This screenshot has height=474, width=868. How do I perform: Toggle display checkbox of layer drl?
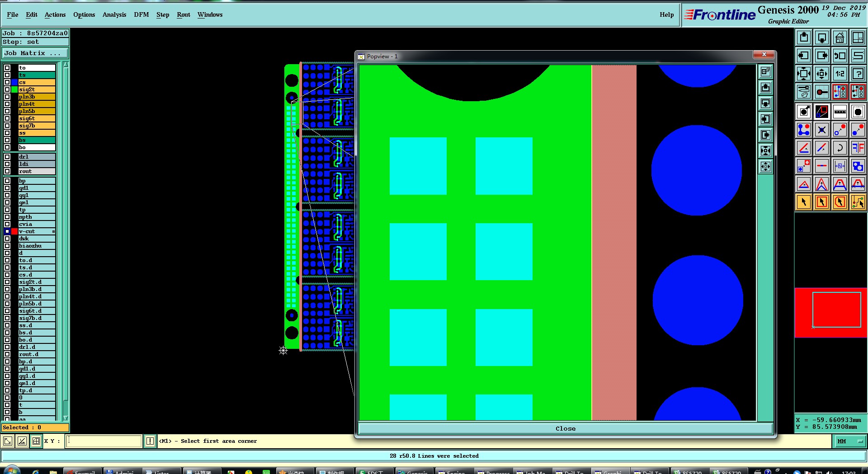pyautogui.click(x=7, y=157)
